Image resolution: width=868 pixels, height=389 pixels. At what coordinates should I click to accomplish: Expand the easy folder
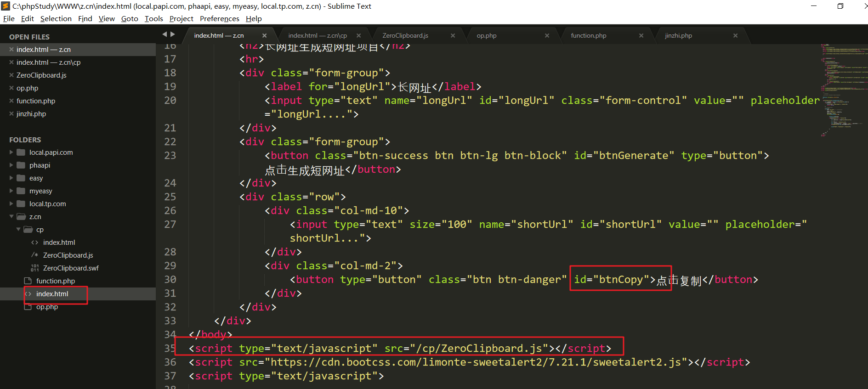[11, 178]
